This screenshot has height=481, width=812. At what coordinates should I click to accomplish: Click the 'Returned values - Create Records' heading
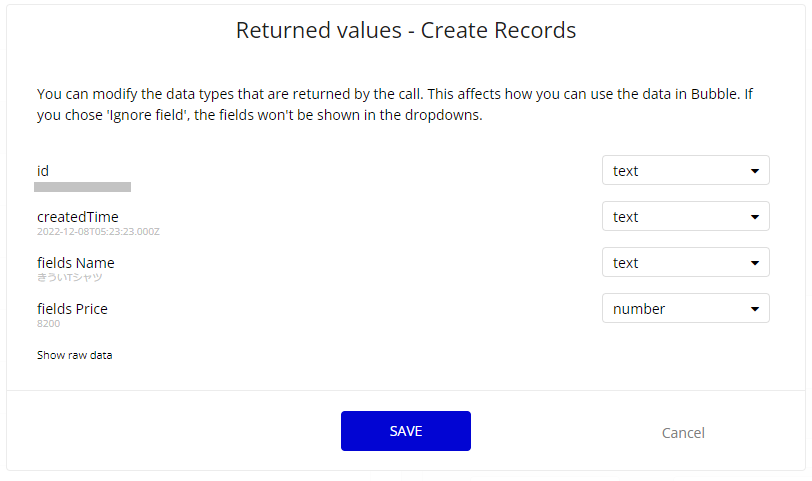[x=405, y=30]
